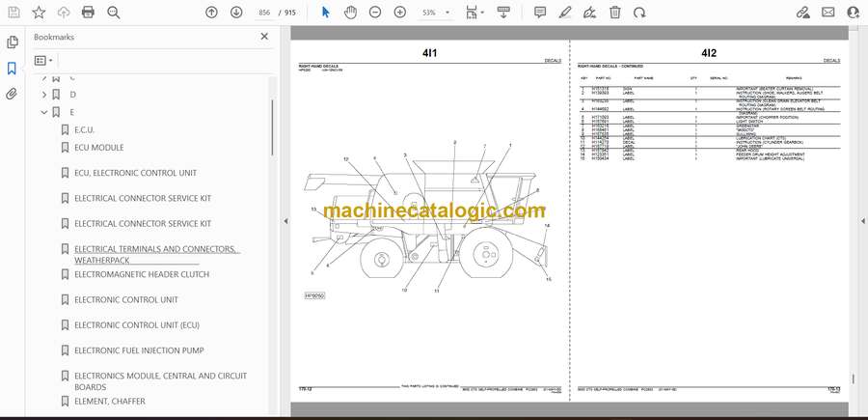The width and height of the screenshot is (868, 420).
Task: Collapse left navigation pane arrow
Action: pyautogui.click(x=285, y=221)
